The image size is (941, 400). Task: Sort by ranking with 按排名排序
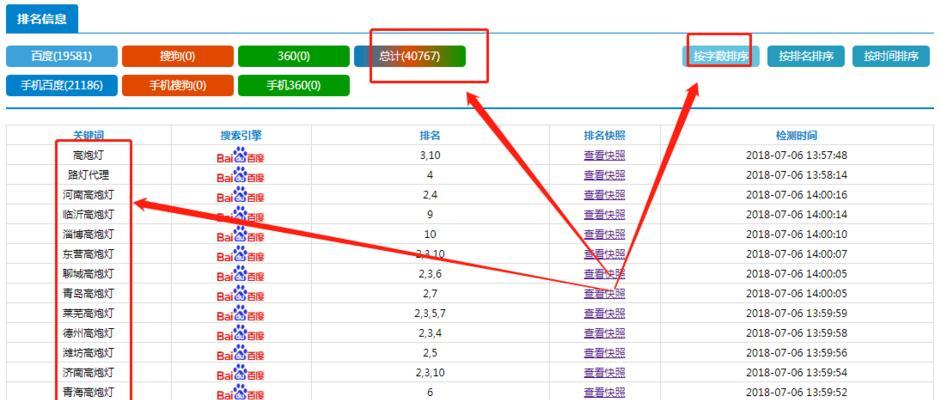[806, 56]
